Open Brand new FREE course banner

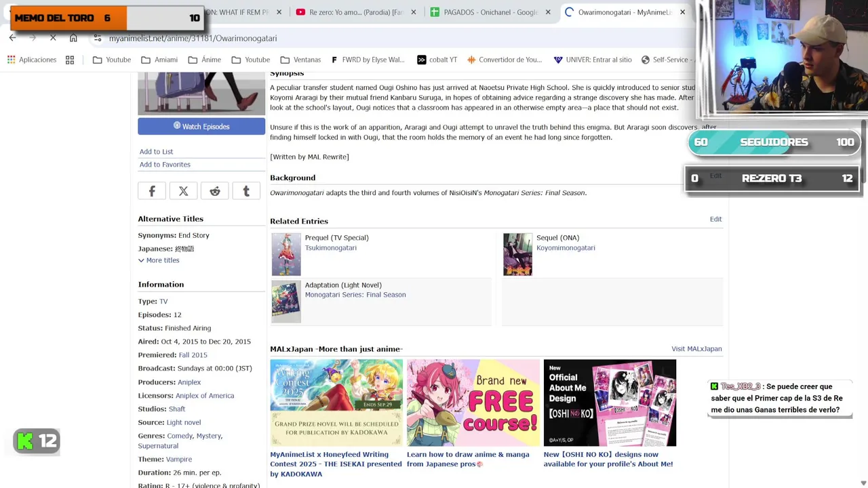473,403
